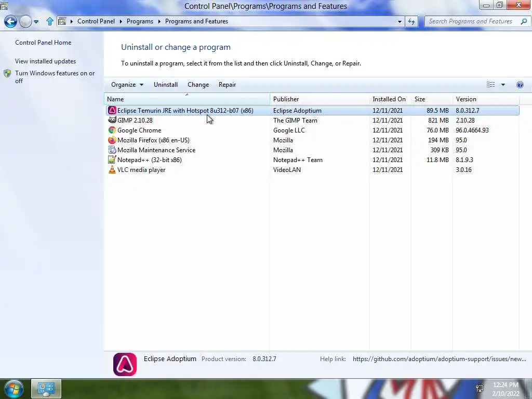Screen dimensions: 532x399
Task: Click the Notepad++ Team publisher cell
Action: [x=298, y=160]
